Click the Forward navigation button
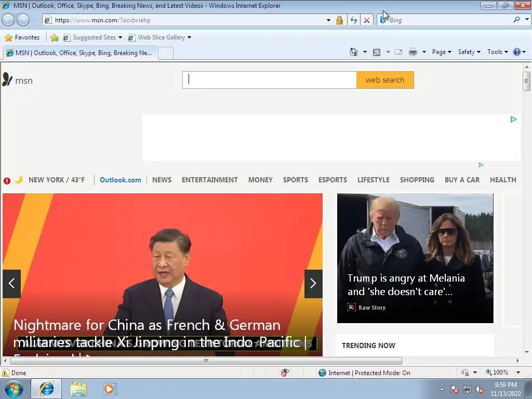 (x=23, y=20)
